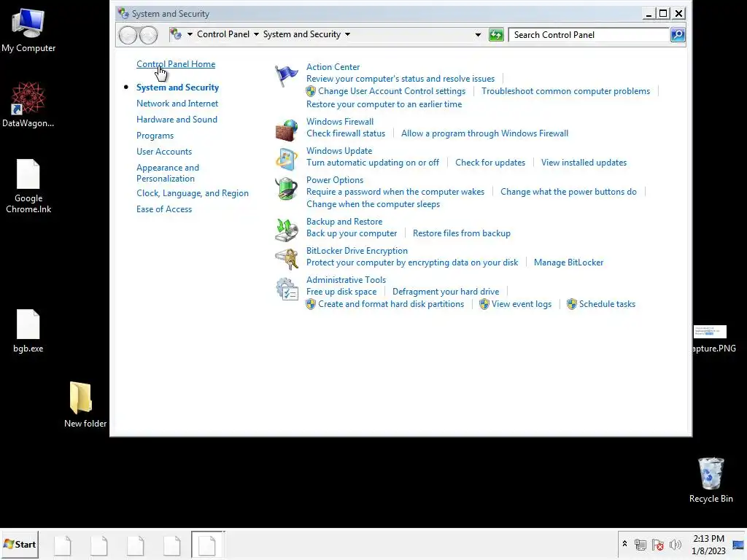Select the My Computer desktop icon
Viewport: 747px width, 560px height.
pos(28,31)
